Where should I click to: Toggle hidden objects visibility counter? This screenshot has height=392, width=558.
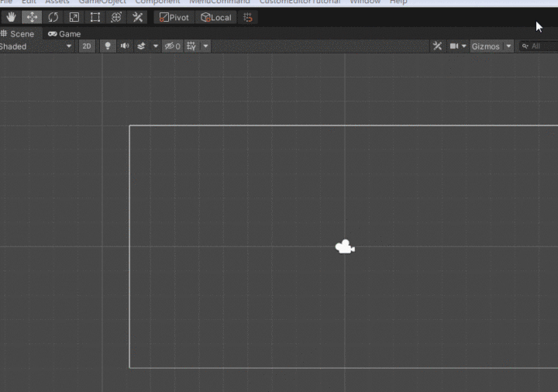coord(173,46)
